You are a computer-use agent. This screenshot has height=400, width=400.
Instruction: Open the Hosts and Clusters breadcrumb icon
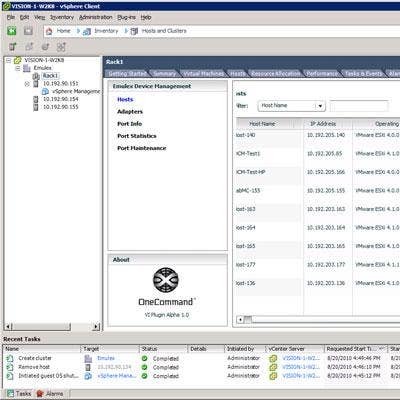click(134, 31)
